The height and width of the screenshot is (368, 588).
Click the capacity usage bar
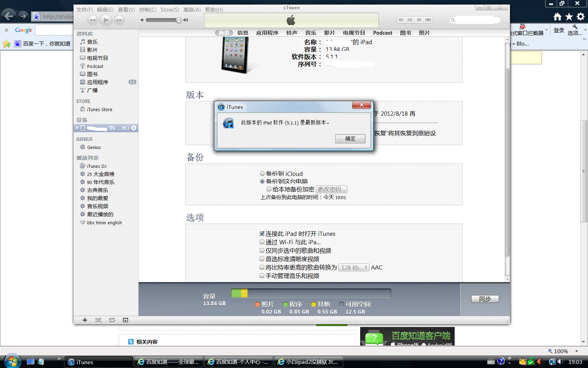pos(311,293)
